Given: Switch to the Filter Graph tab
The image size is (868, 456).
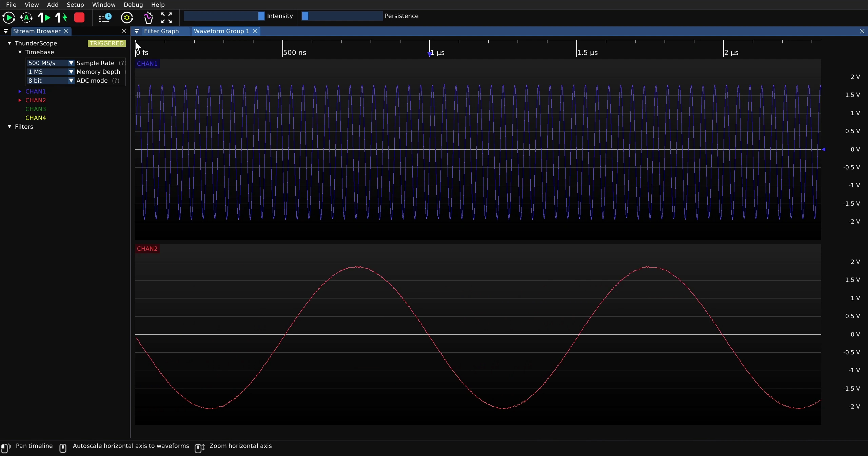Looking at the screenshot, I should (161, 31).
